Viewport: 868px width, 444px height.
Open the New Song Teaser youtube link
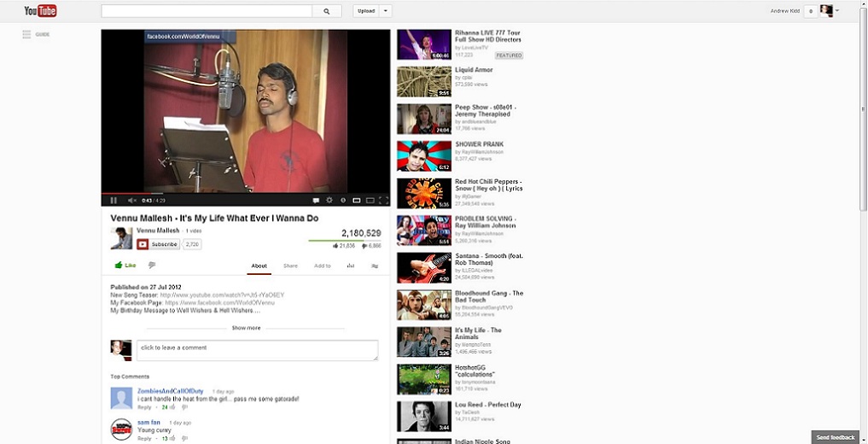222,295
